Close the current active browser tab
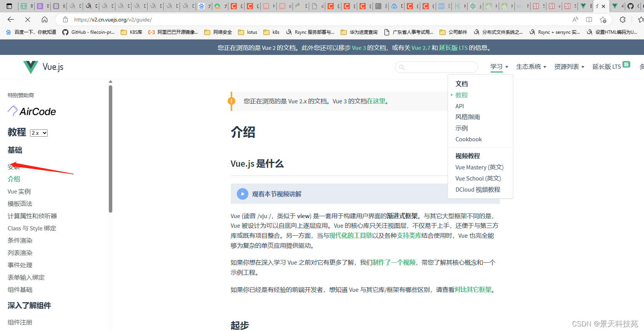This screenshot has height=331, width=644. tap(604, 6)
